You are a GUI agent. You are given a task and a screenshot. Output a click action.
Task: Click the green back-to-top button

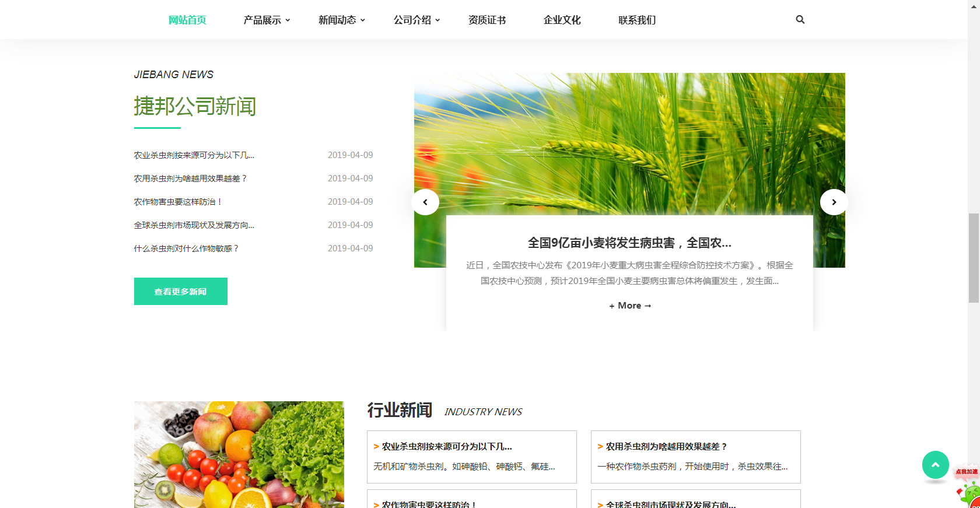pos(935,465)
